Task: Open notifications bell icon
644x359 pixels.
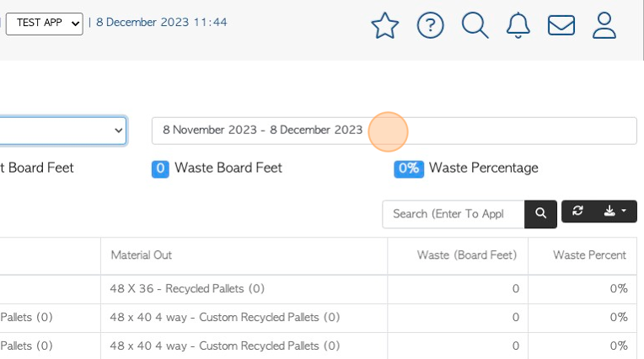Action: click(x=518, y=25)
